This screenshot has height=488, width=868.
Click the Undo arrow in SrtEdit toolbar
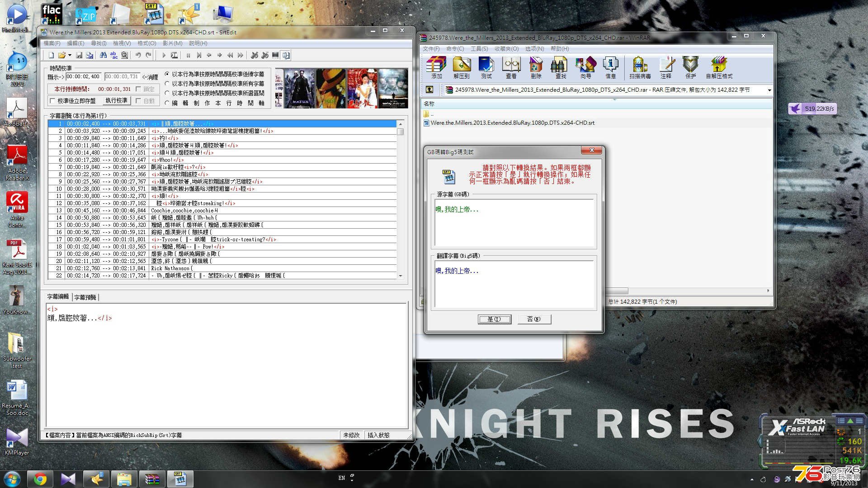[138, 55]
